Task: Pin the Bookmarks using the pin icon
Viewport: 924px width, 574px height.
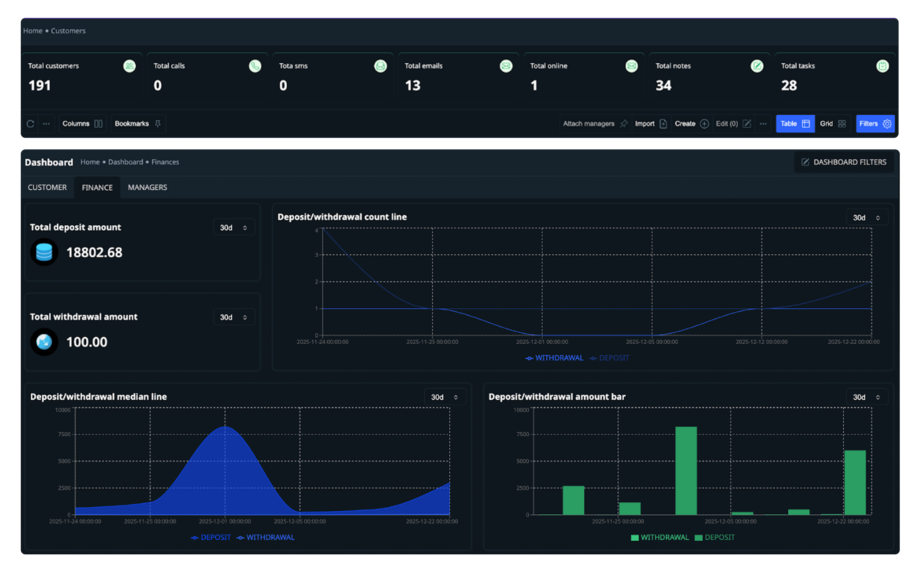Action: click(x=157, y=123)
